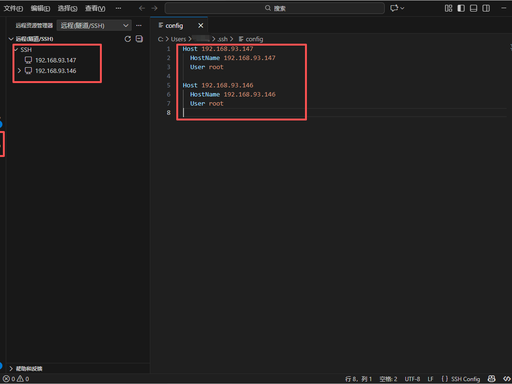Viewport: 512px width, 384px height.
Task: Click line number 4 in gutter
Action: [168, 76]
